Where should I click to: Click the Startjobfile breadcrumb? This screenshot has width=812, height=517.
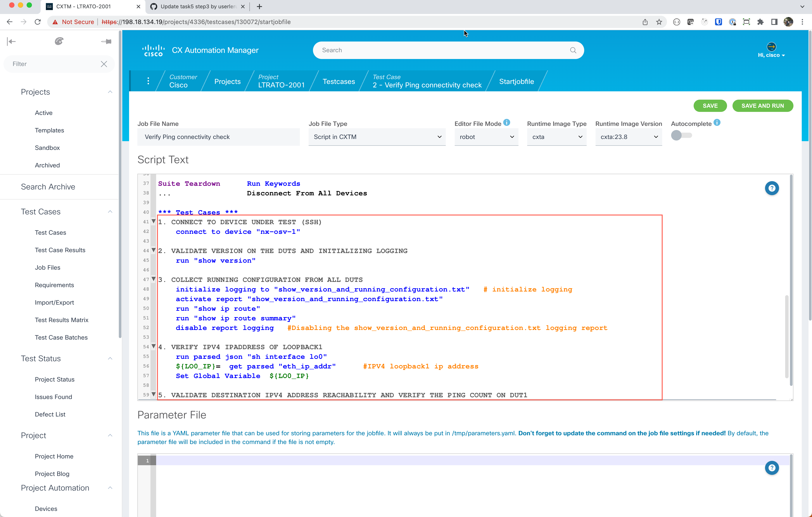point(516,81)
